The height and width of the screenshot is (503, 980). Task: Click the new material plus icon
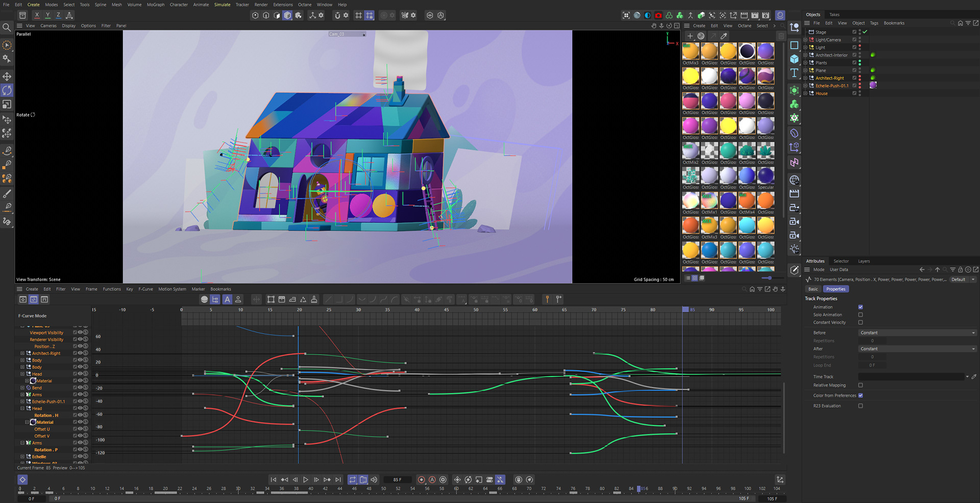690,36
